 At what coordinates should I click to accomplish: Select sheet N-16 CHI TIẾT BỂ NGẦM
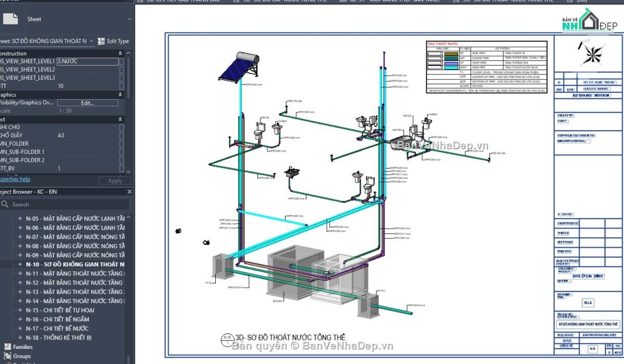(x=58, y=319)
